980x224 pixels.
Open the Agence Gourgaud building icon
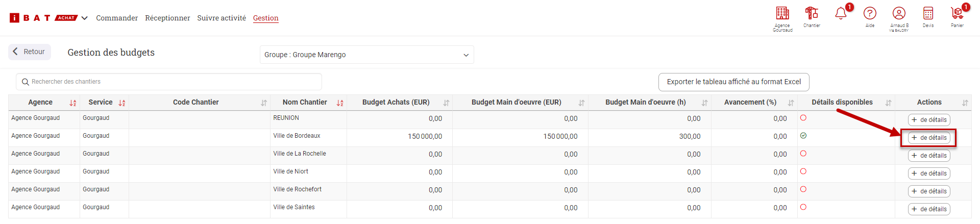point(782,14)
